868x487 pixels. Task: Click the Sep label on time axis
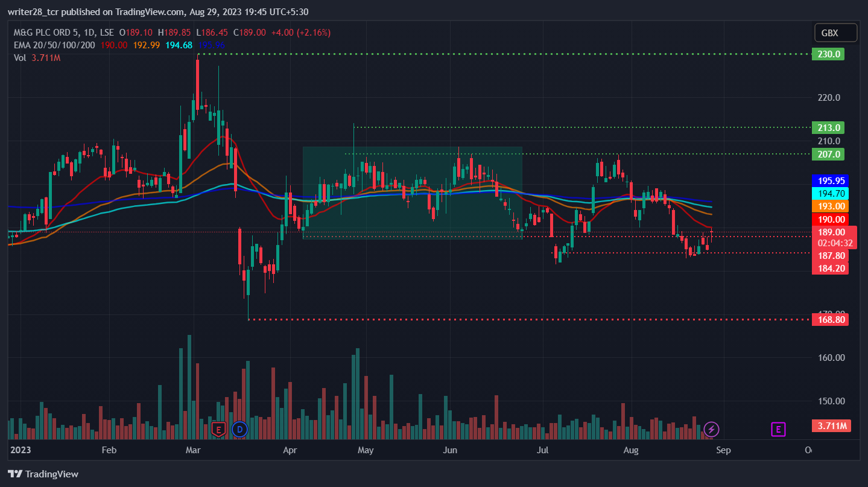click(723, 450)
